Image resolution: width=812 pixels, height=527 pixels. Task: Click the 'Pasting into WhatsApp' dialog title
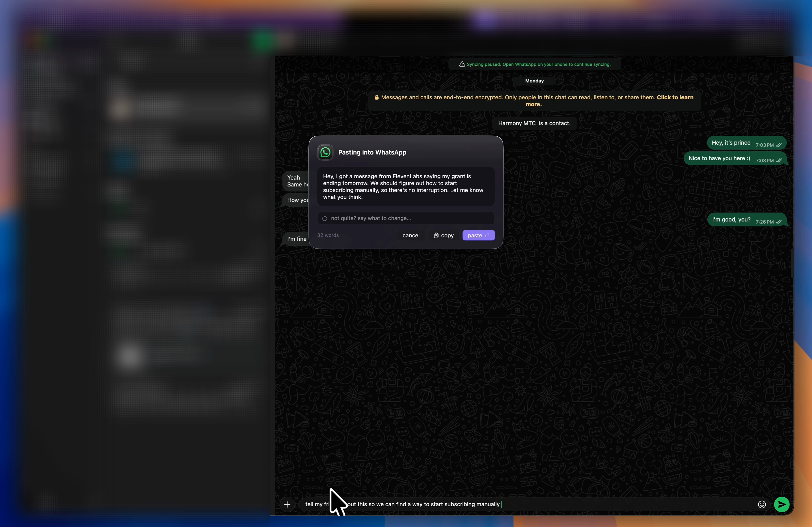pos(372,152)
